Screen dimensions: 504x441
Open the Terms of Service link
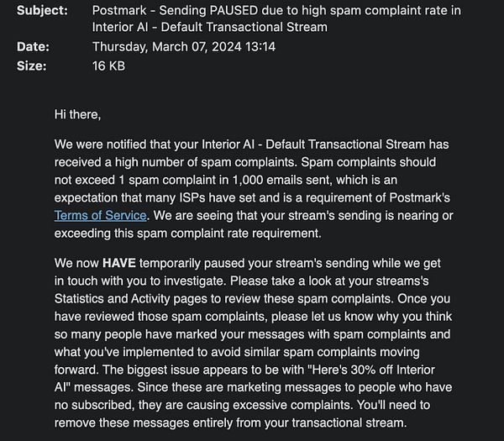(100, 215)
